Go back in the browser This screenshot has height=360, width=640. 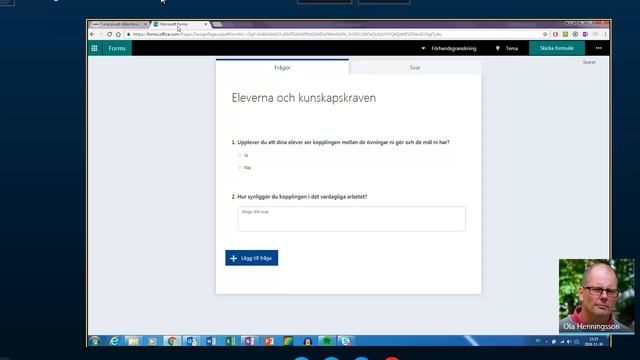[x=93, y=34]
